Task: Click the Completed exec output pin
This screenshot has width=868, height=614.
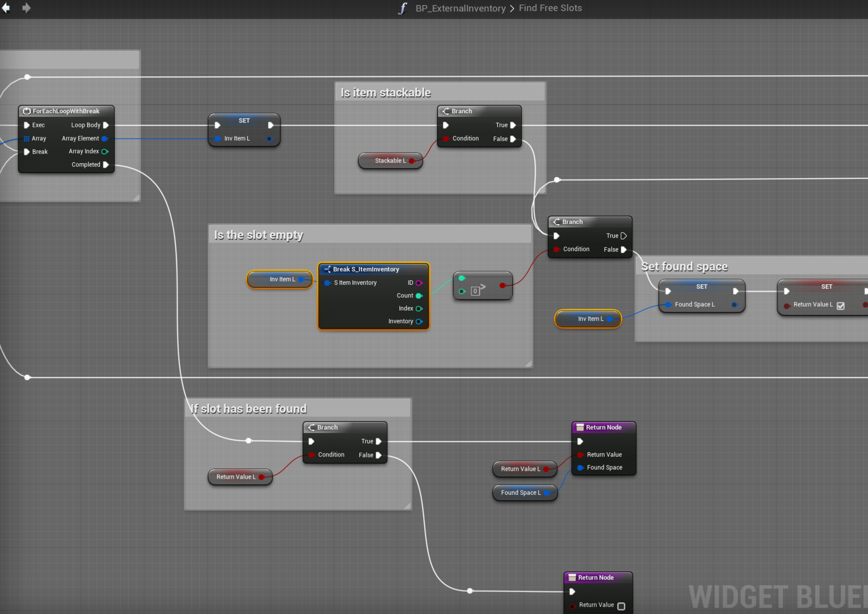Action: click(106, 165)
